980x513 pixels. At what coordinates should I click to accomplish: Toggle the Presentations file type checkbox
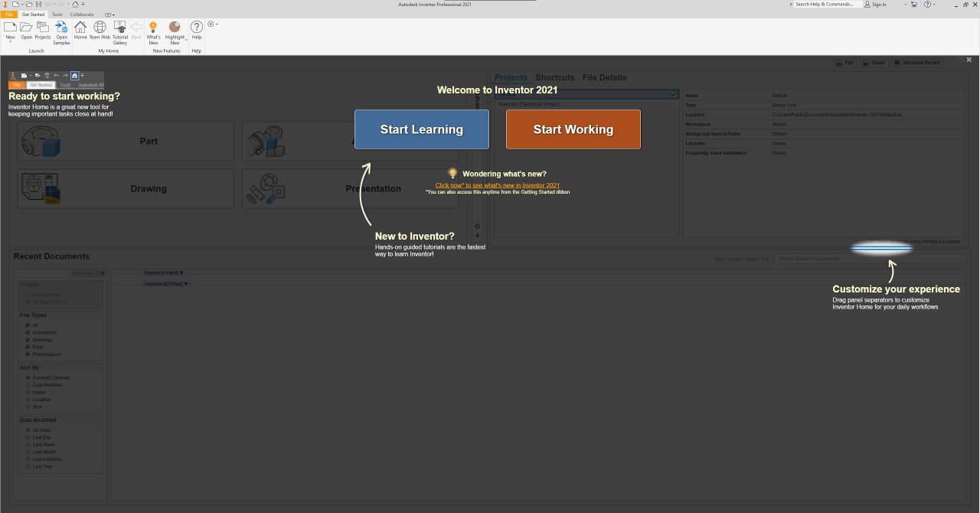(x=28, y=355)
